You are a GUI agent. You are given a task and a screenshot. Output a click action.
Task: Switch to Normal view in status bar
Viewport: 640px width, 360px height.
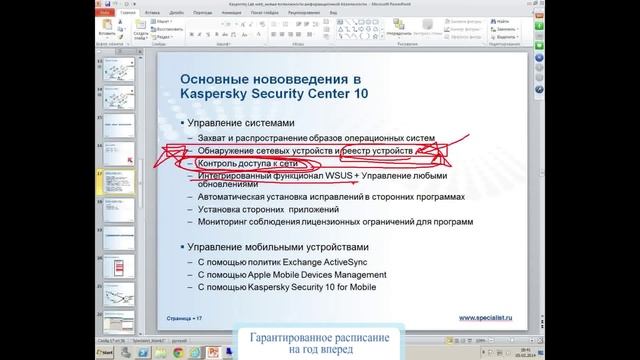pyautogui.click(x=449, y=340)
